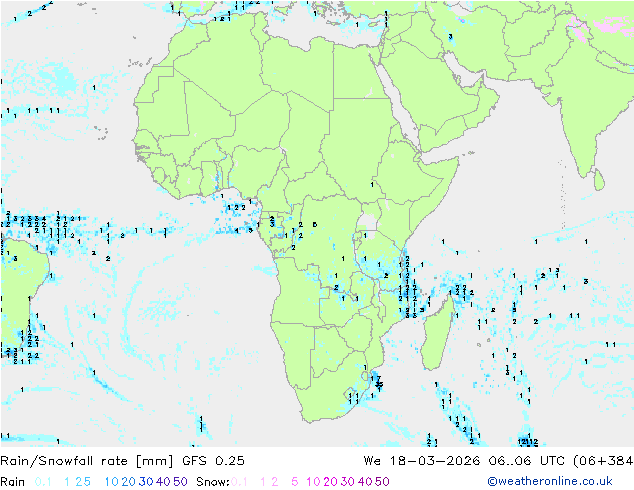Click the We weekday abbreviation
Screen dimensions: 634x490
click(372, 460)
